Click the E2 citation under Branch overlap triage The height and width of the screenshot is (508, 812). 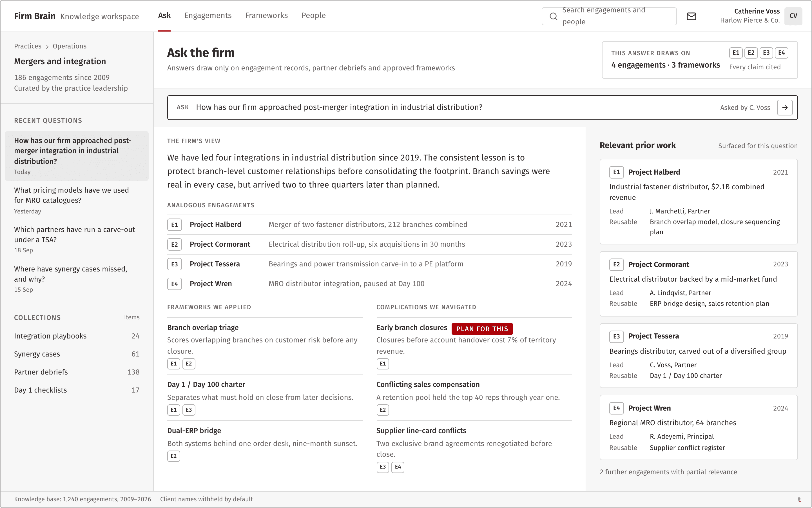click(189, 364)
